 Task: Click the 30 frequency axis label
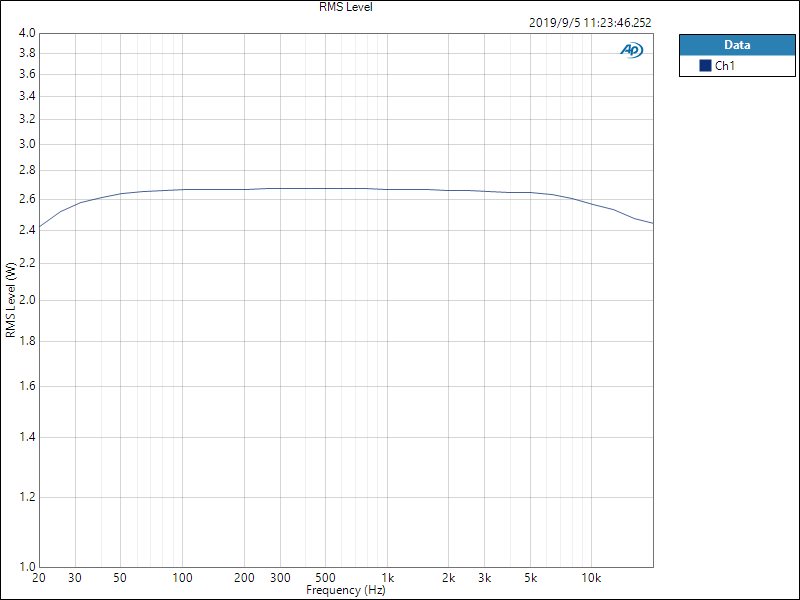75,578
